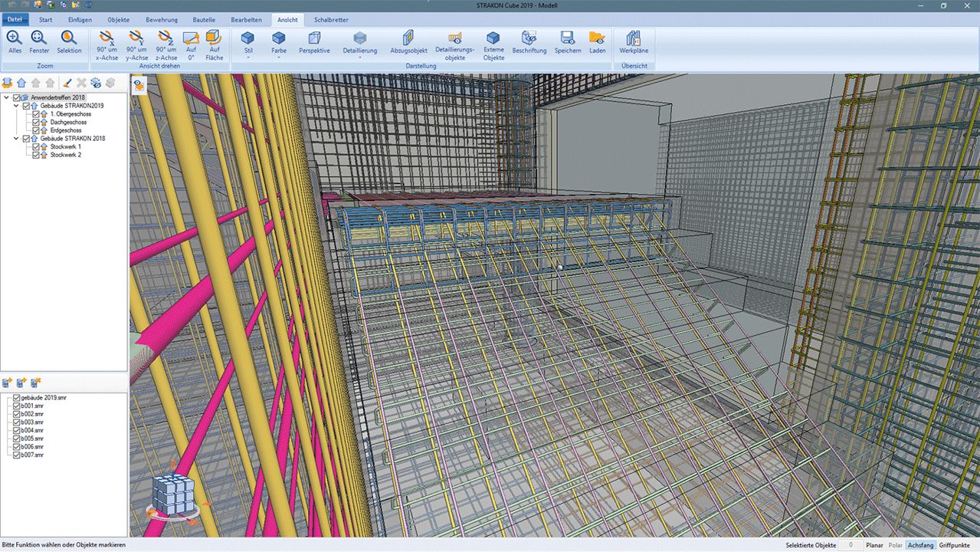The height and width of the screenshot is (552, 980).
Task: Uncheck the Dachgeschoss checkbox
Action: (36, 123)
